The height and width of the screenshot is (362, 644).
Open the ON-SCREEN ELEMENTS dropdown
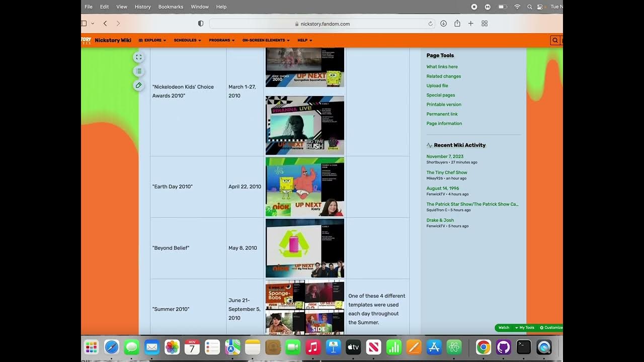266,40
